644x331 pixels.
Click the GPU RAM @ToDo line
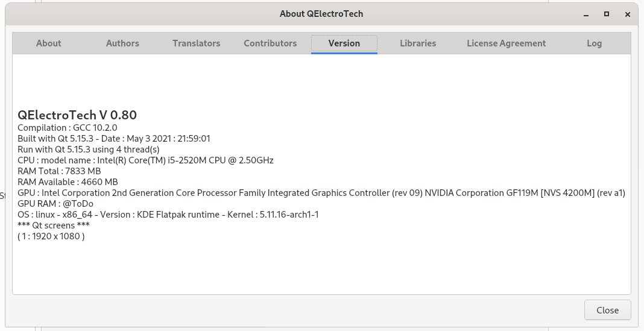coord(55,204)
